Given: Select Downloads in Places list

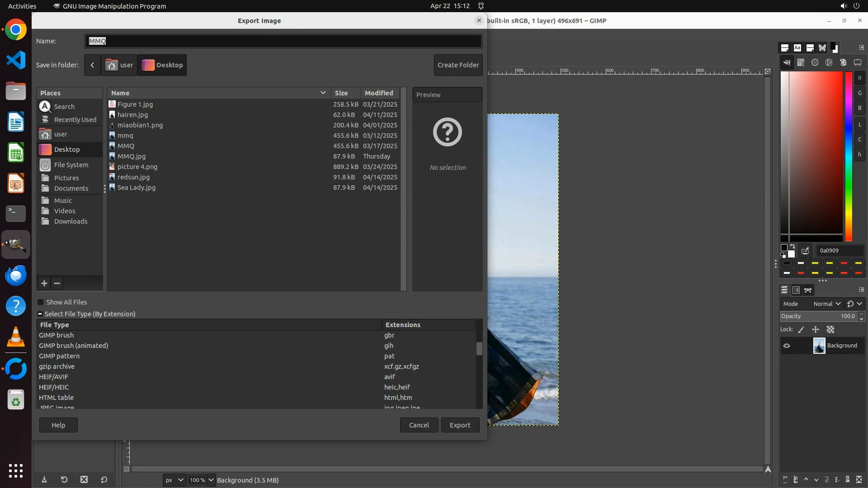Looking at the screenshot, I should tap(71, 221).
